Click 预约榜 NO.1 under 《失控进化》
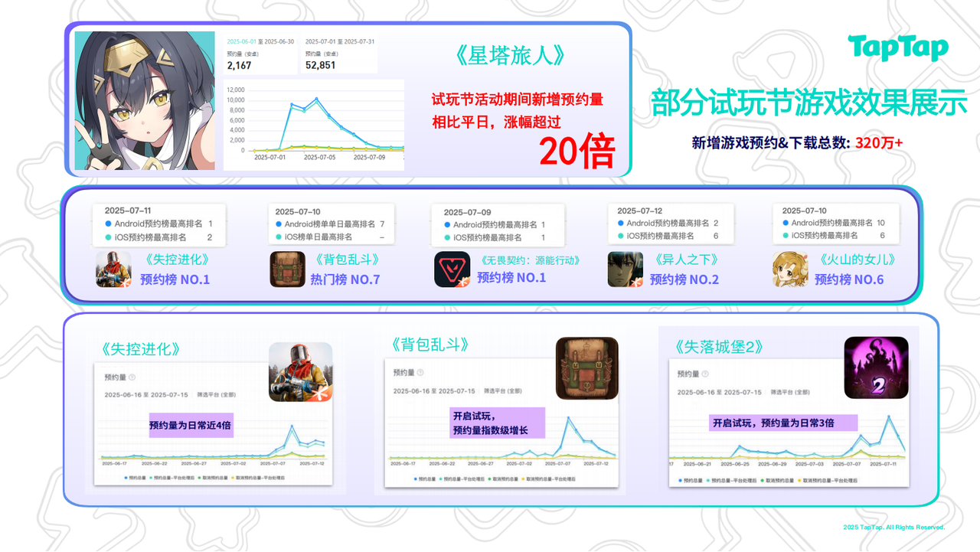This screenshot has height=552, width=980. tap(175, 279)
